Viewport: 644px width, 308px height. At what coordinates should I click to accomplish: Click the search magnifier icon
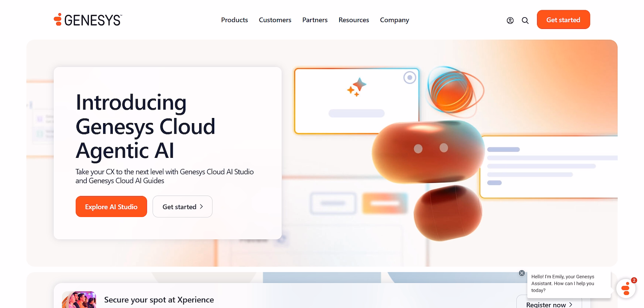tap(525, 20)
